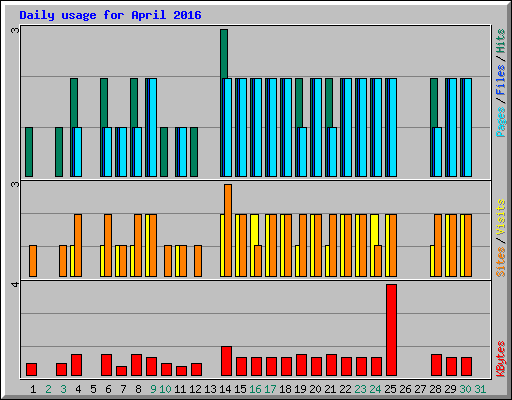Click day label "29" on the x-axis
The width and height of the screenshot is (512, 400).
pyautogui.click(x=450, y=389)
